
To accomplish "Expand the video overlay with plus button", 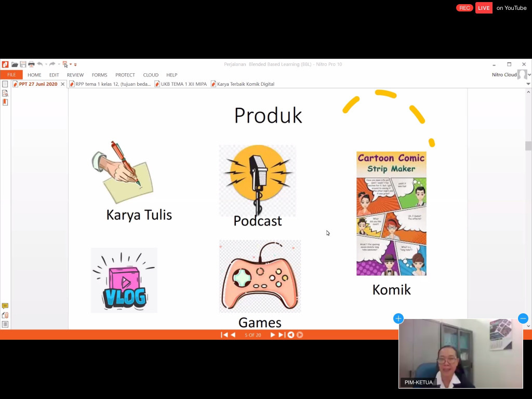I will pos(398,318).
